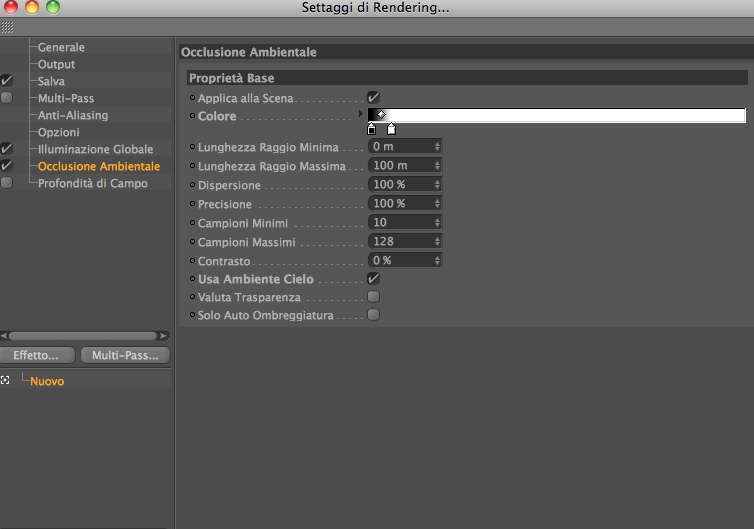
Task: Click the Colore gradient bar
Action: (557, 115)
